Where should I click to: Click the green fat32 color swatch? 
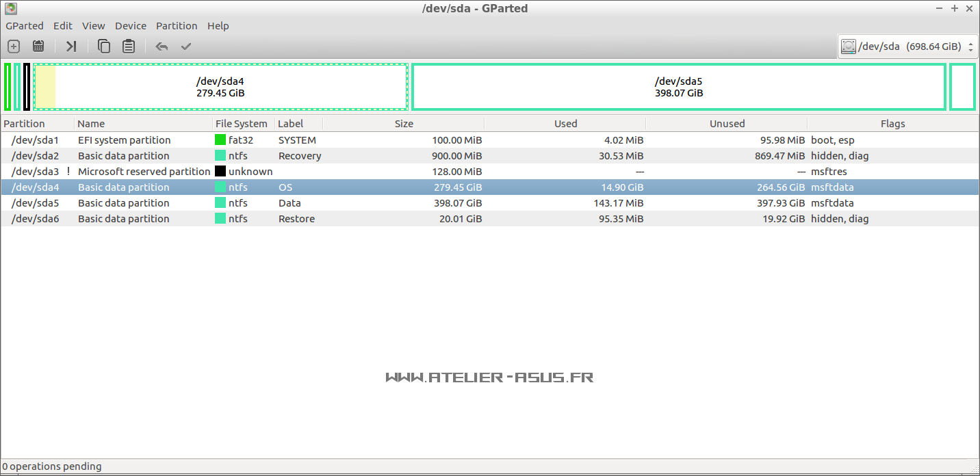220,140
